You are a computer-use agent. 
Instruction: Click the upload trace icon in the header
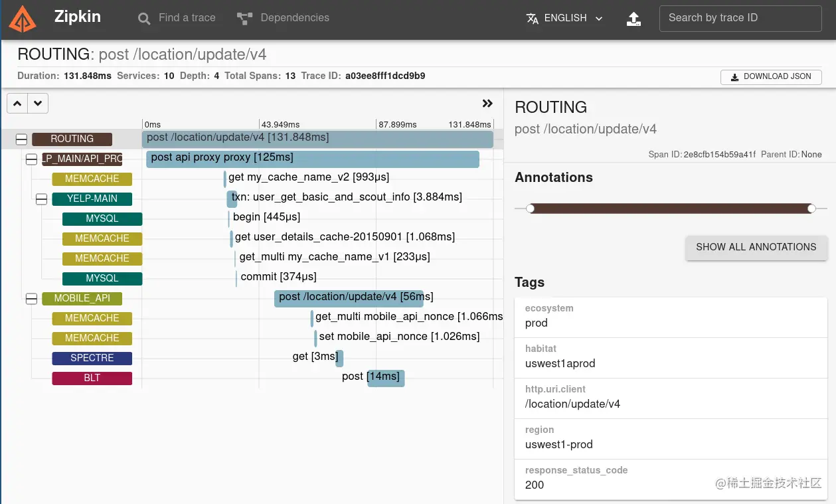pos(633,19)
